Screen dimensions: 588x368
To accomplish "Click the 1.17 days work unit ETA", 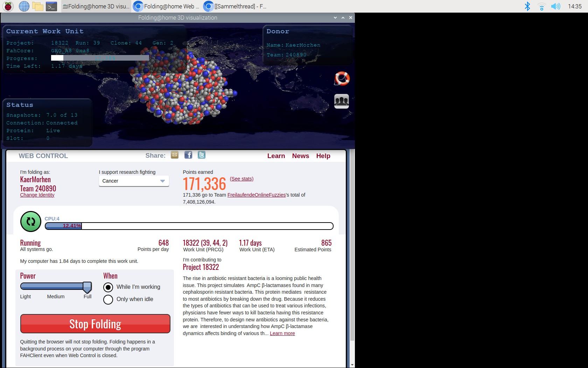I will [250, 243].
